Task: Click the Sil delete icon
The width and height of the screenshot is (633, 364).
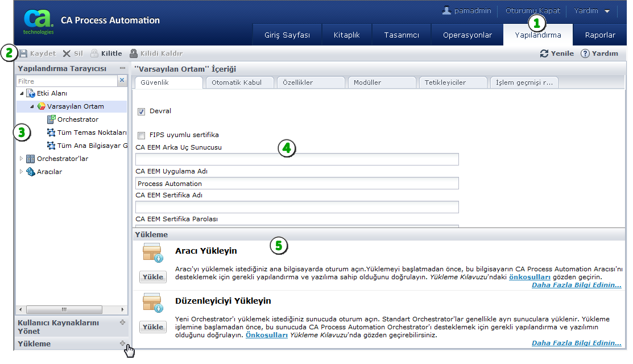Action: pos(67,53)
